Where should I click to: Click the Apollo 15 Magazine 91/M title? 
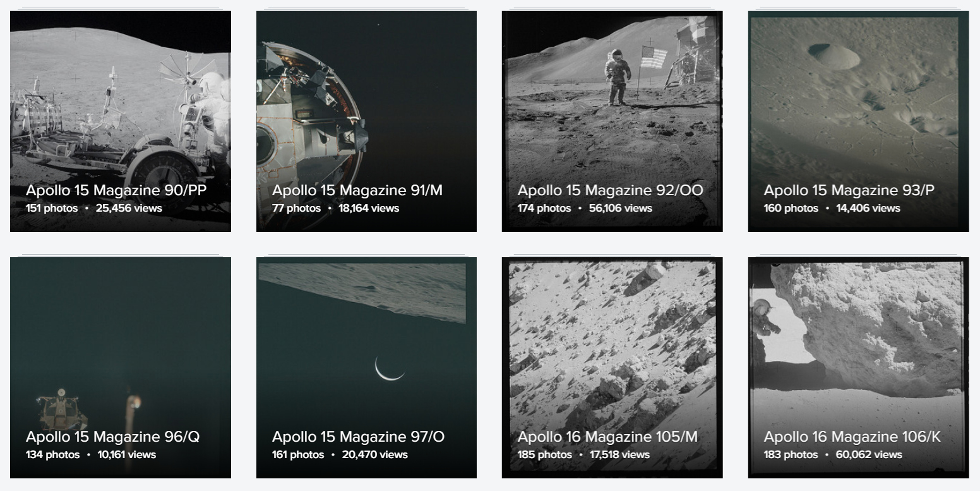pyautogui.click(x=357, y=190)
